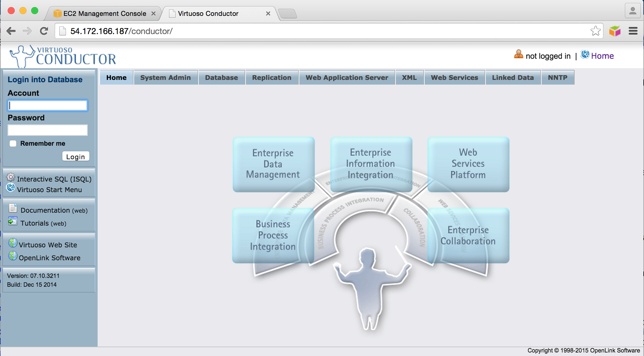Click the globe icon next to Virtuoso Web Site
644x356 pixels.
[13, 243]
